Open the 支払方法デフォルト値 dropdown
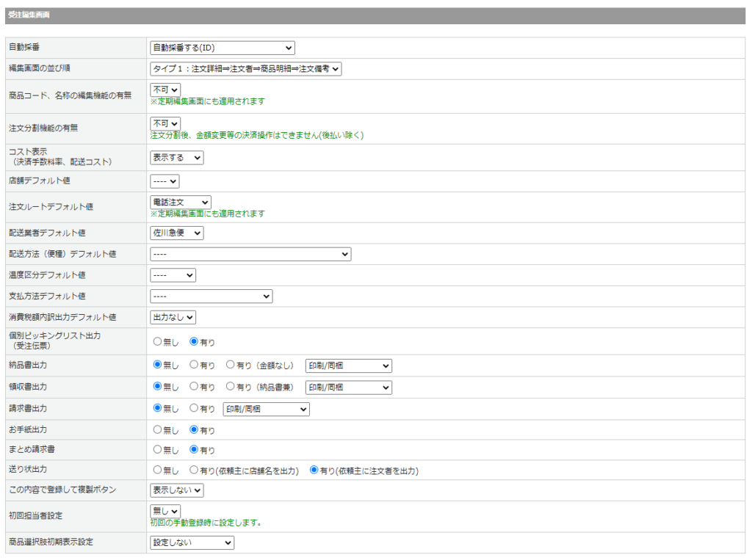The height and width of the screenshot is (560, 752). [211, 296]
